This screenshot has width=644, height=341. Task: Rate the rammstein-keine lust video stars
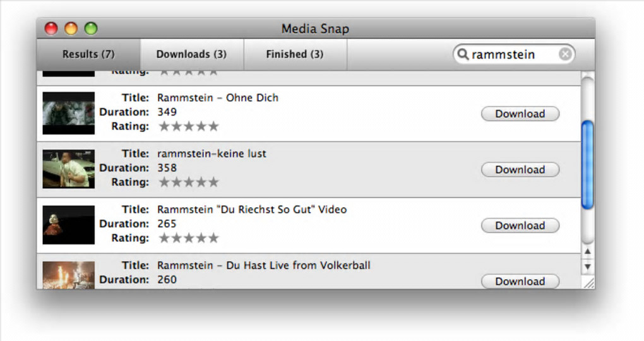(x=188, y=182)
